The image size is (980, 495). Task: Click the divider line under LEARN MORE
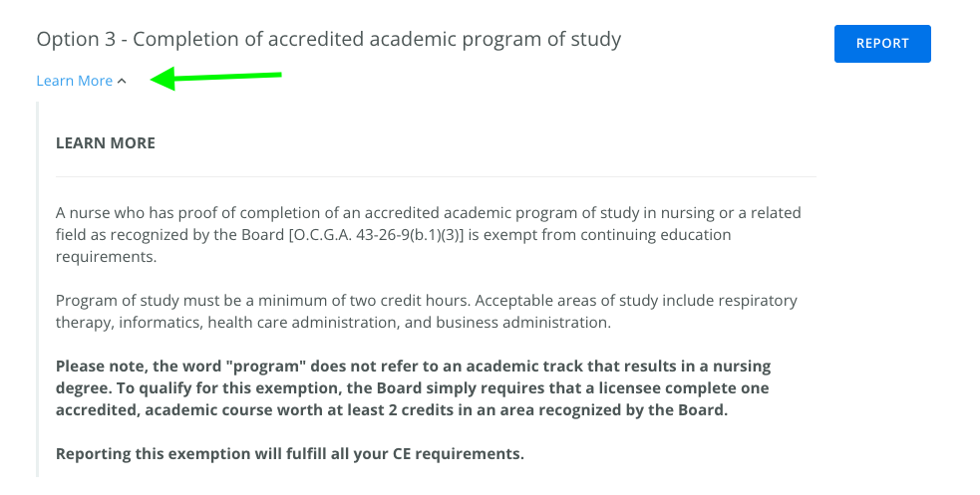[x=436, y=177]
